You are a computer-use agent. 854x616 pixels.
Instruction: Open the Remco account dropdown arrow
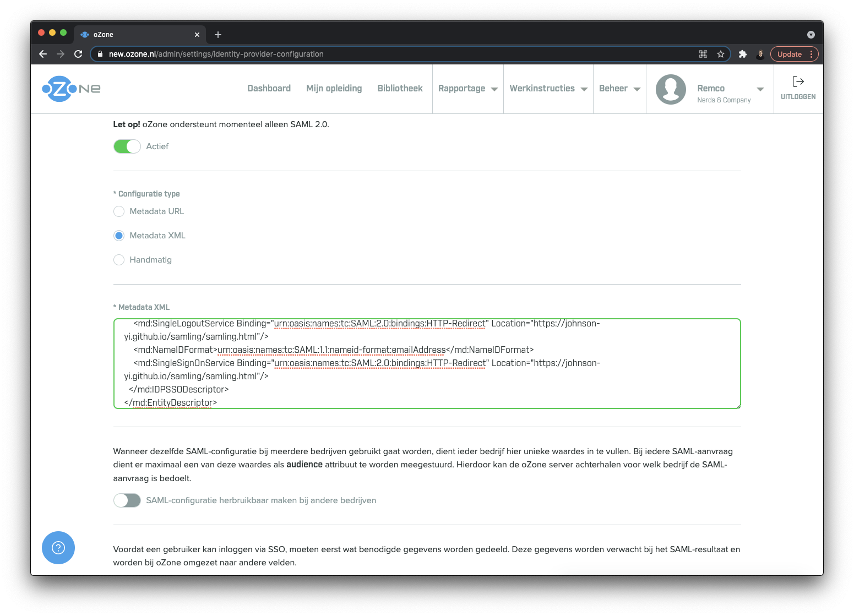click(x=760, y=89)
